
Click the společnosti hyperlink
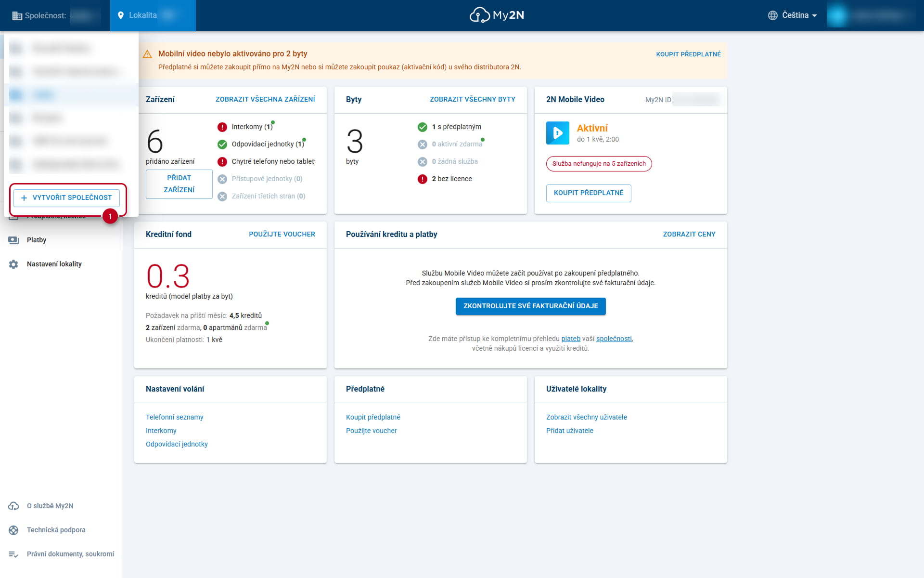point(614,339)
